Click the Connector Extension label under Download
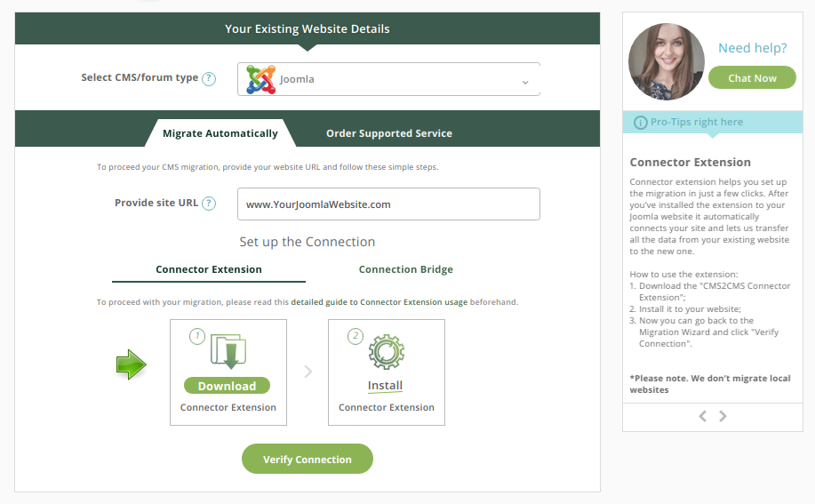The height and width of the screenshot is (504, 815). pyautogui.click(x=228, y=408)
